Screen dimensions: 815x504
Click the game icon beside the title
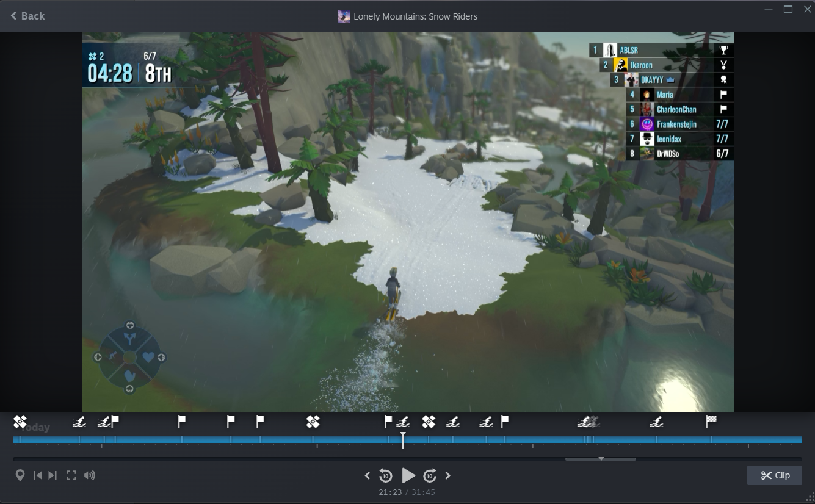click(344, 16)
